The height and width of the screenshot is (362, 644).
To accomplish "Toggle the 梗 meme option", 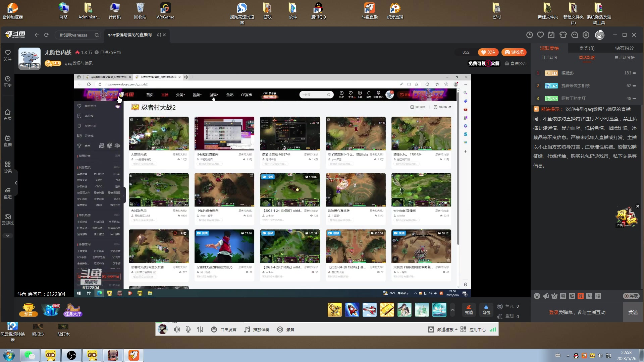I will click(x=598, y=296).
